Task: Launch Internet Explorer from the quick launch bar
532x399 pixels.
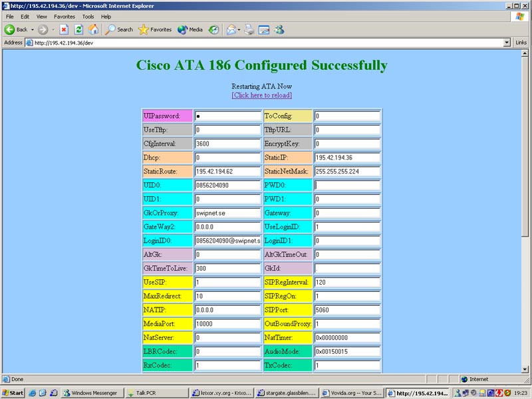Action: click(32, 393)
